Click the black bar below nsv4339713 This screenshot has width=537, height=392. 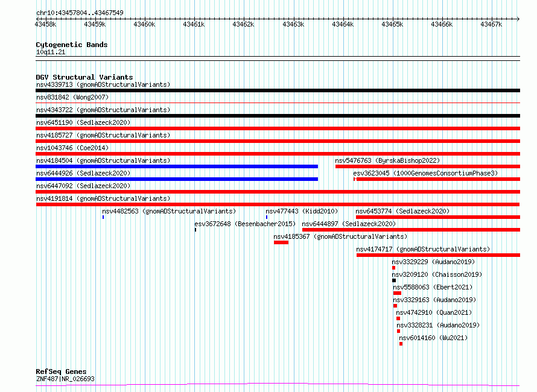pyautogui.click(x=278, y=90)
